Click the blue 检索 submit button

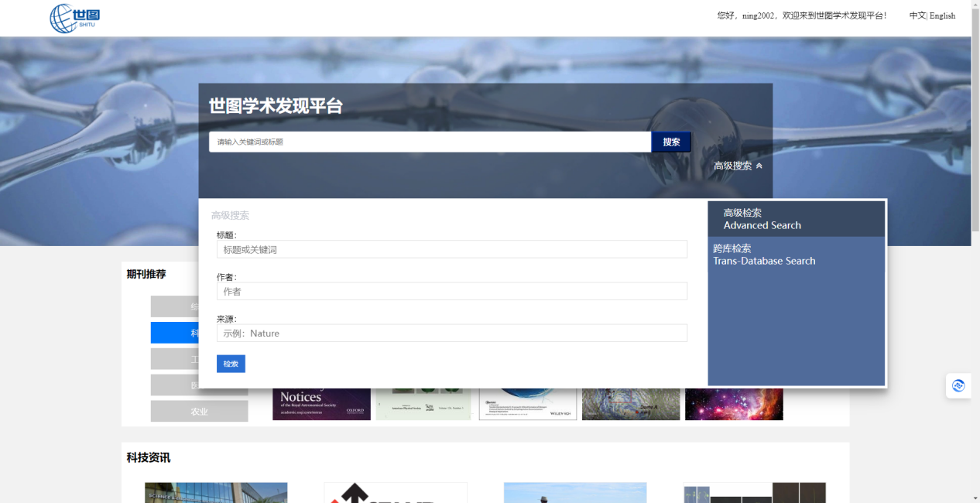(x=231, y=364)
